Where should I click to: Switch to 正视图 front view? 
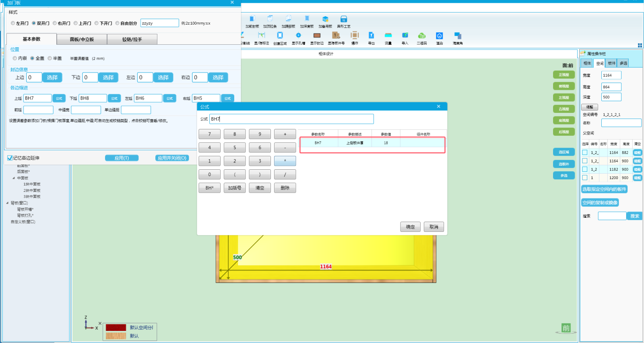coord(564,75)
